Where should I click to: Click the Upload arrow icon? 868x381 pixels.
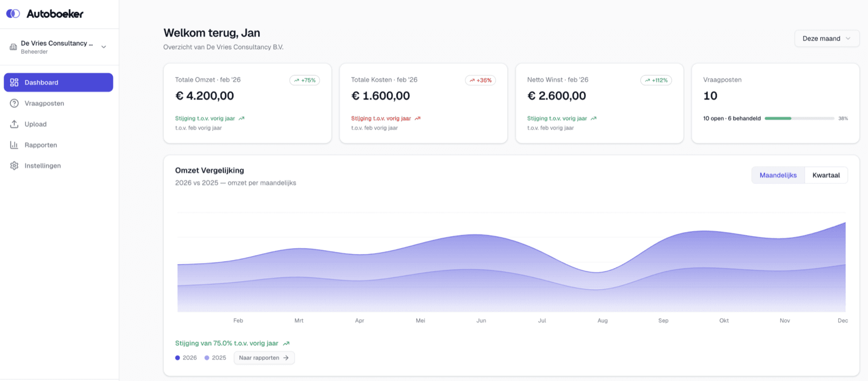[x=14, y=124]
